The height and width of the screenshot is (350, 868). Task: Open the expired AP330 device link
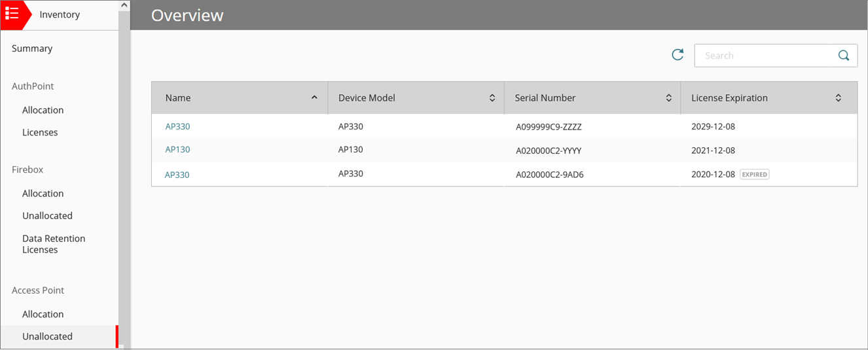point(177,175)
